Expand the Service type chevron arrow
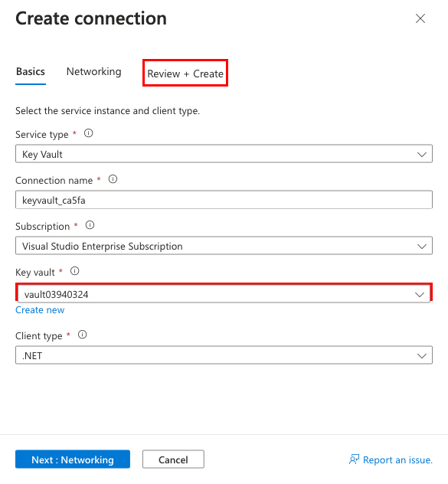Screen dimensions: 448x484 pos(422,154)
